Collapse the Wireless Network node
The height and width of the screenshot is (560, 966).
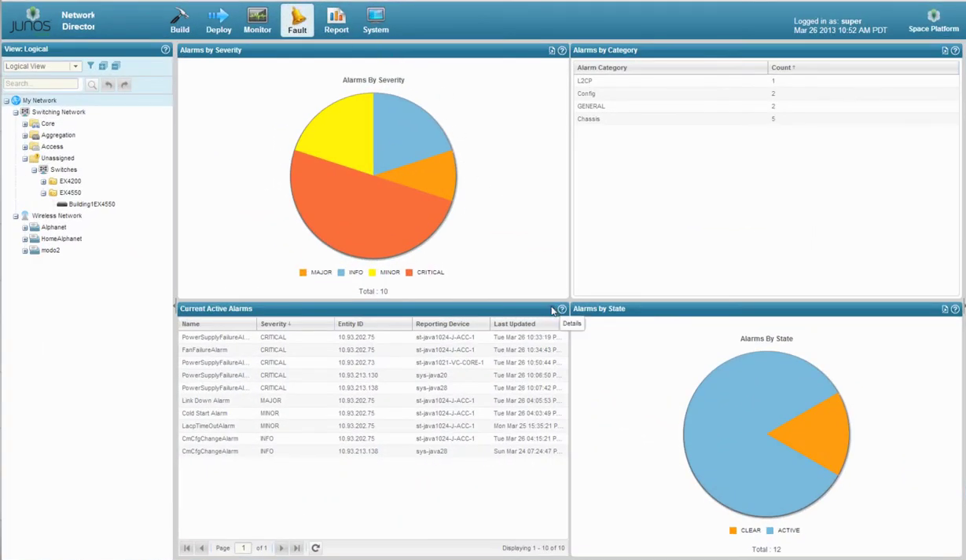(16, 216)
